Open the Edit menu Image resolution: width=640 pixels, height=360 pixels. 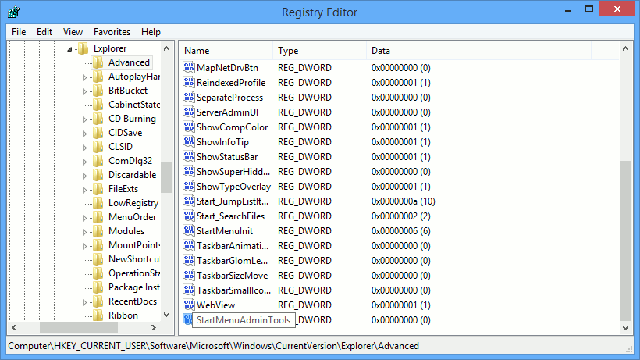pyautogui.click(x=44, y=32)
